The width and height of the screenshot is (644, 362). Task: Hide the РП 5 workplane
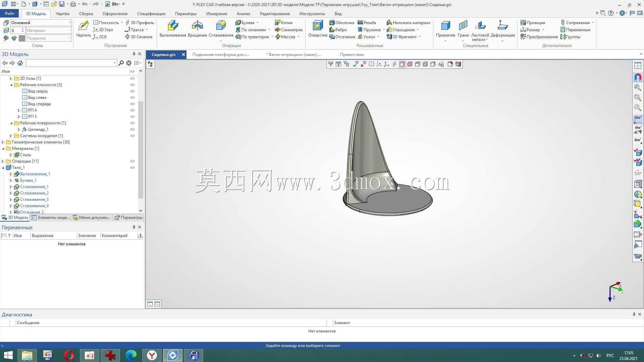[132, 117]
